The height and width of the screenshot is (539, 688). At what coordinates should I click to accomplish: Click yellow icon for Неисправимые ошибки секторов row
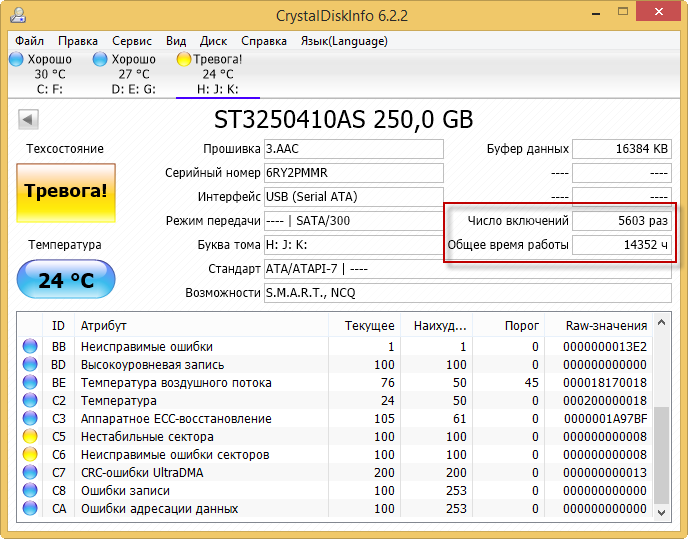pos(30,455)
